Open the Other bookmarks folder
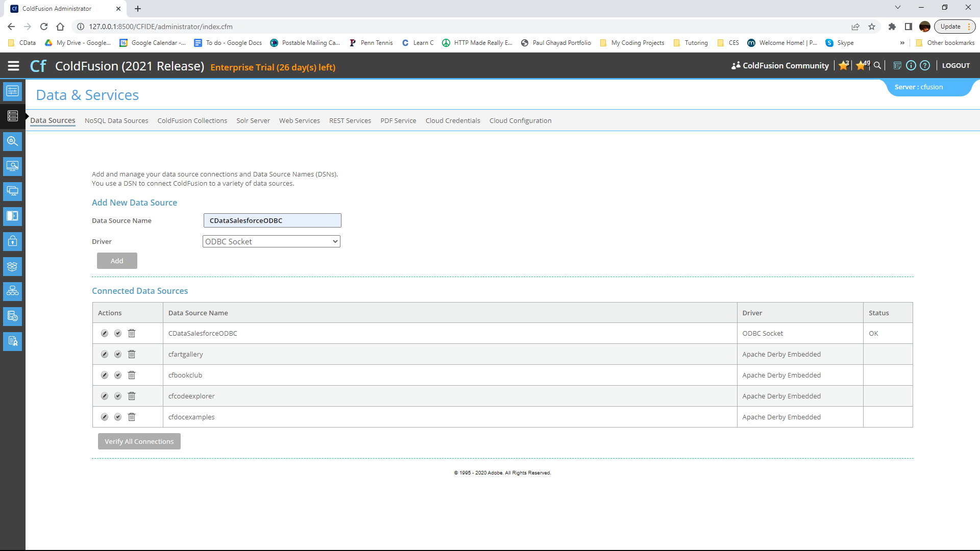Screen dimensions: 980x551 [945, 43]
